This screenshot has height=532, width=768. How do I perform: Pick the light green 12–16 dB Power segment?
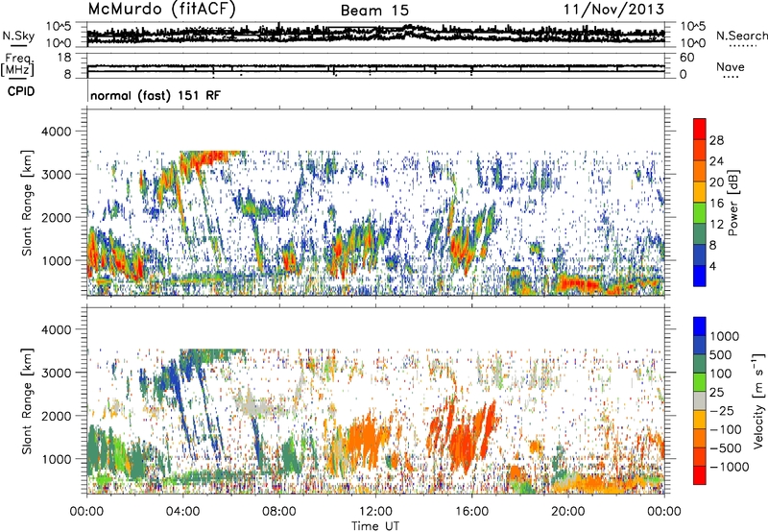[700, 213]
